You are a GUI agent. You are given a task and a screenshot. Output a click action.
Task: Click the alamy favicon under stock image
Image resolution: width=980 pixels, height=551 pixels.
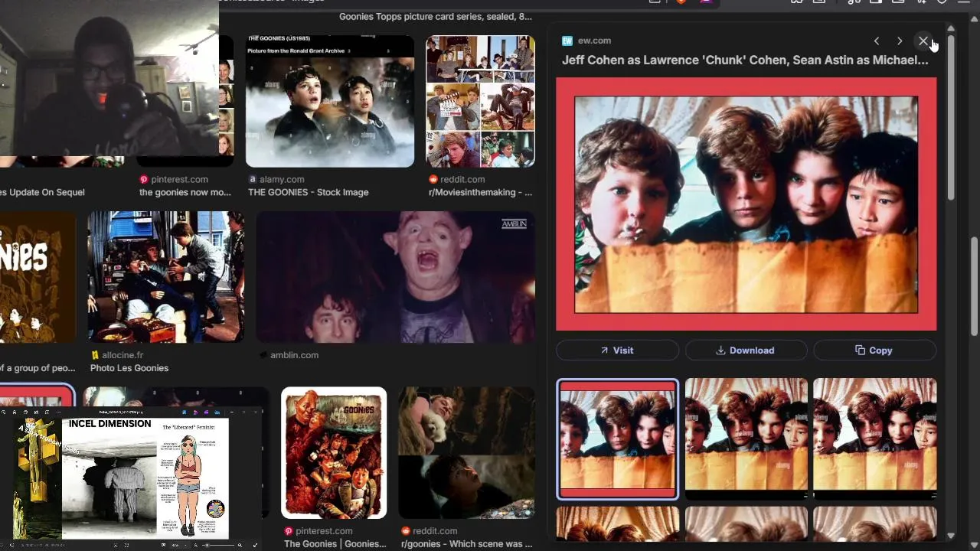click(253, 179)
